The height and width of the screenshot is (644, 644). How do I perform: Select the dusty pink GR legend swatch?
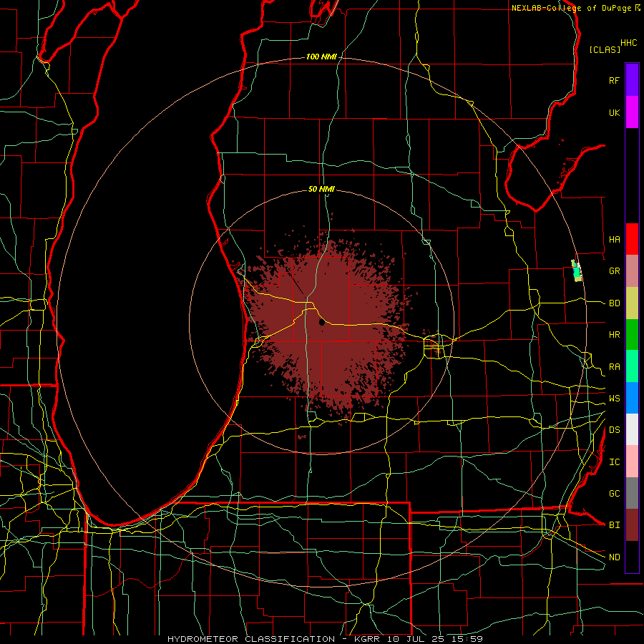(632, 270)
